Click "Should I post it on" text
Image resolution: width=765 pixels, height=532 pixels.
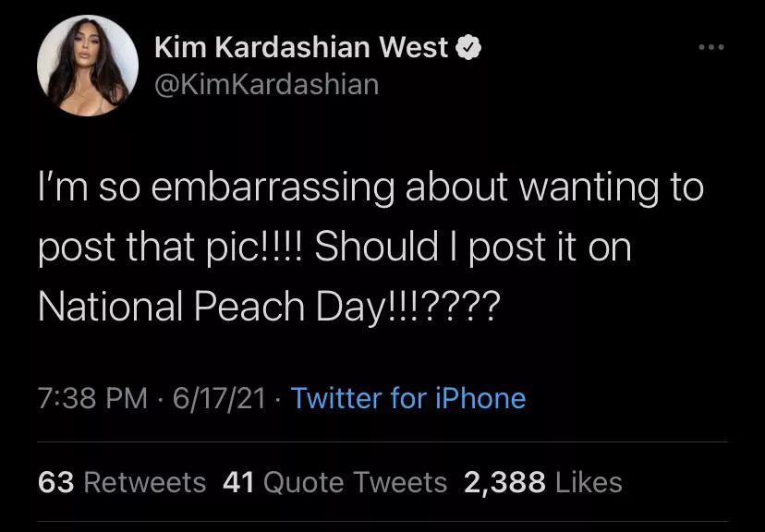[x=474, y=249]
